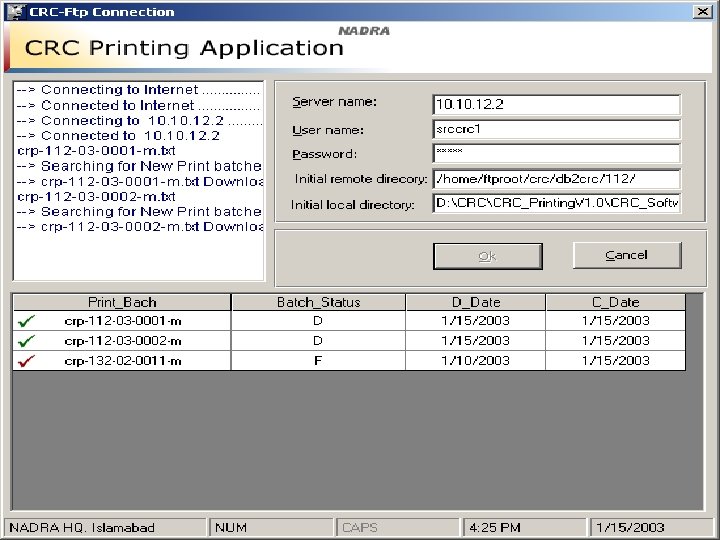Click log line crp-112-03-0001-m.txt Download
The height and width of the screenshot is (540, 720).
click(140, 181)
